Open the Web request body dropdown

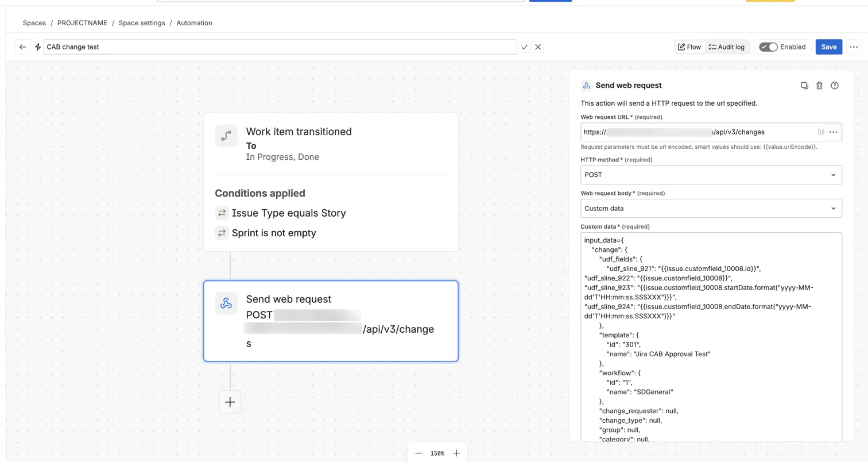711,209
